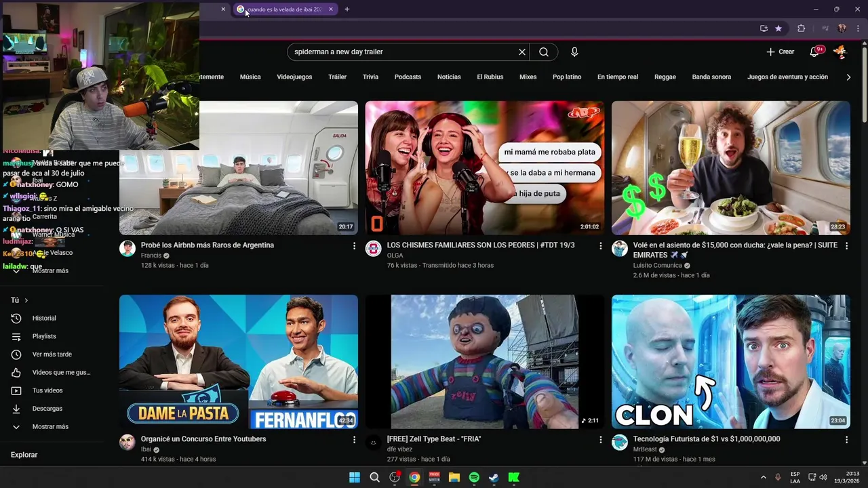
Task: Open the Luisito Comunica channel avatar
Action: (620, 248)
